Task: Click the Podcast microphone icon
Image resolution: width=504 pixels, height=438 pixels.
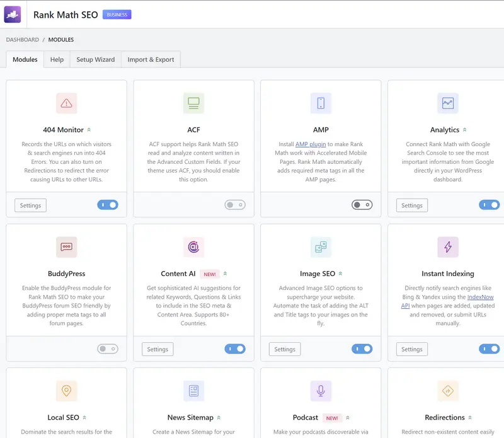Action: point(321,391)
